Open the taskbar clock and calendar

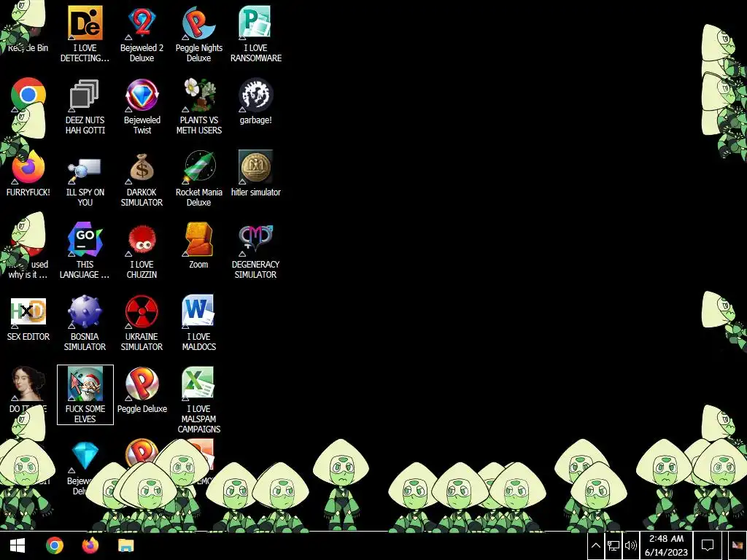[x=666, y=545]
